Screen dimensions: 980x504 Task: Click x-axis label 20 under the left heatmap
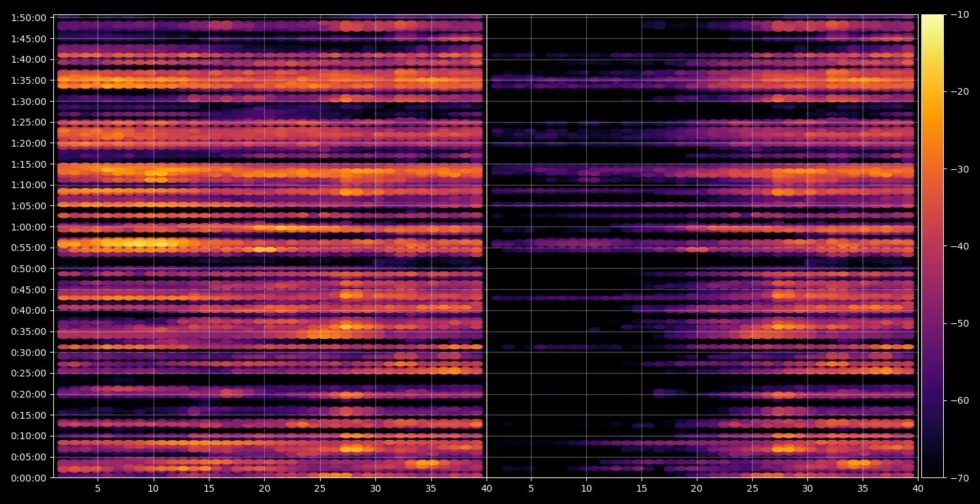[264, 488]
